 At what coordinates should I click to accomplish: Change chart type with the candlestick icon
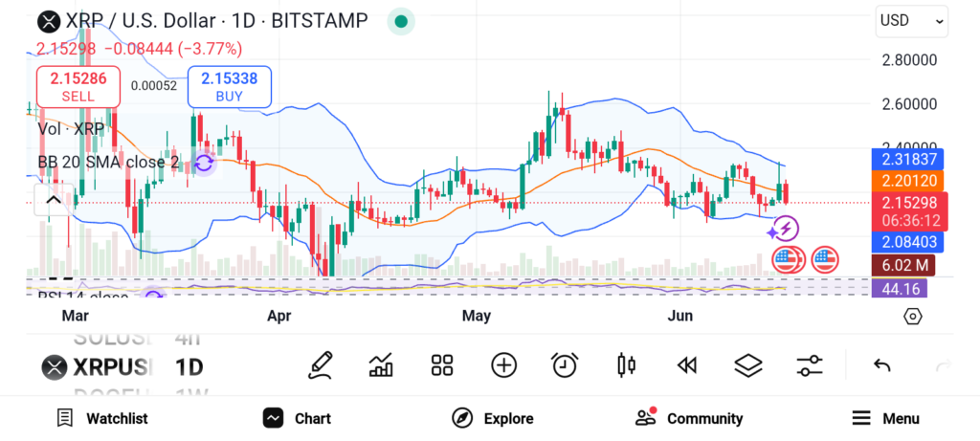coord(627,364)
